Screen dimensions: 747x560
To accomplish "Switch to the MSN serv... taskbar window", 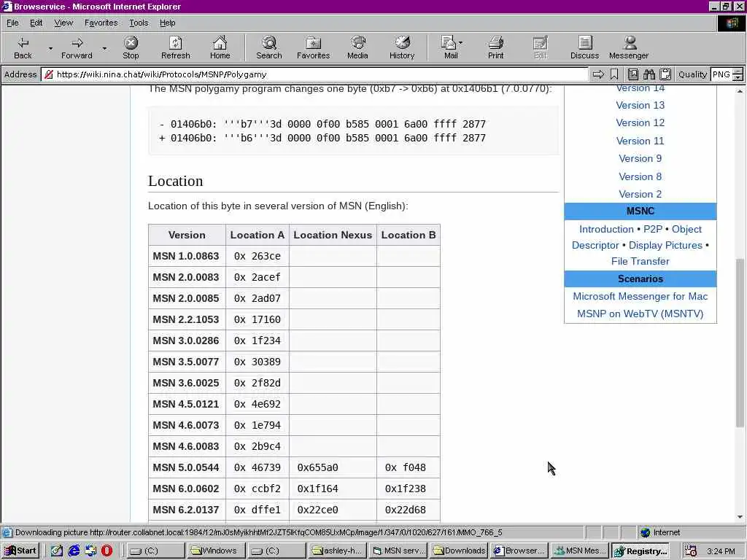I will pos(399,551).
